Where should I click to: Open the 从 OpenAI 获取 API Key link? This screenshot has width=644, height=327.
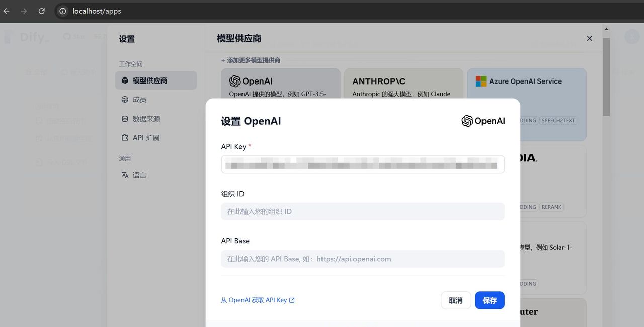click(x=258, y=300)
